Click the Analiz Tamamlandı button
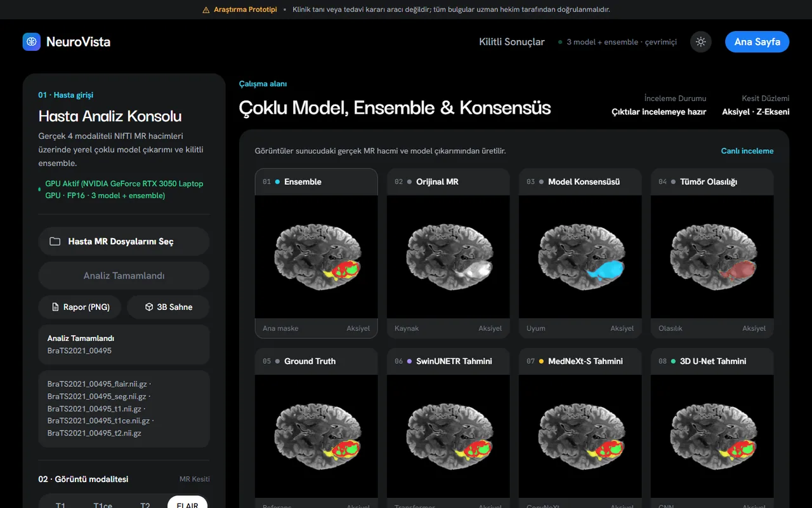This screenshot has width=812, height=508. pyautogui.click(x=124, y=276)
